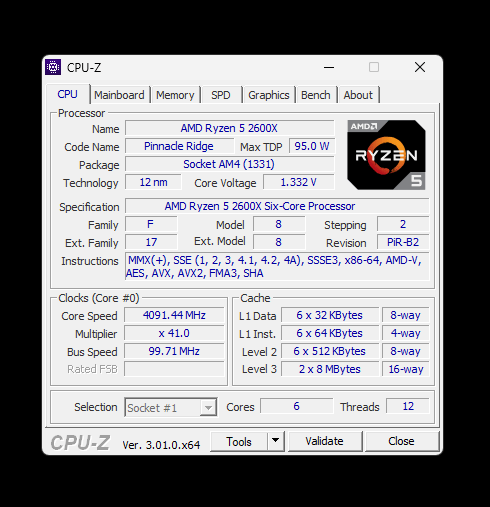Click the CPU-Z app icon in title bar

coord(53,67)
